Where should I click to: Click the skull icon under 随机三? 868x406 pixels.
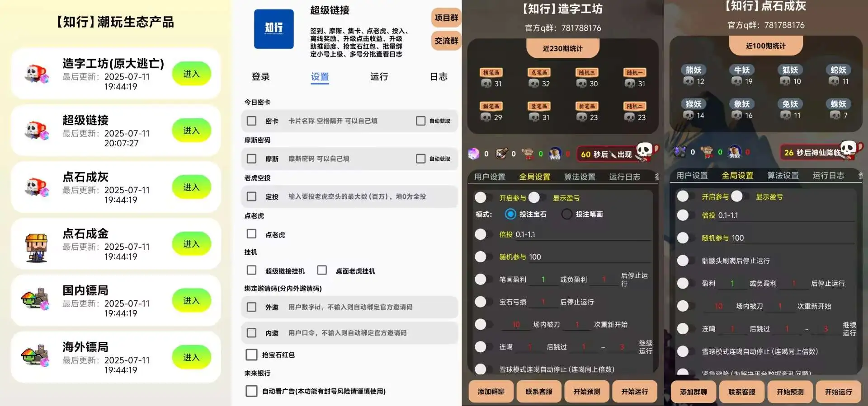click(582, 84)
